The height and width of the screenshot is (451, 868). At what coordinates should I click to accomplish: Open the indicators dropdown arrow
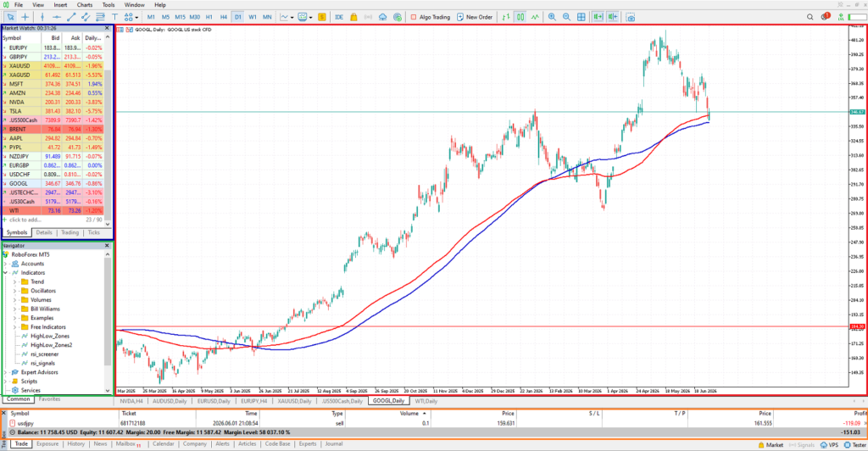coord(292,18)
